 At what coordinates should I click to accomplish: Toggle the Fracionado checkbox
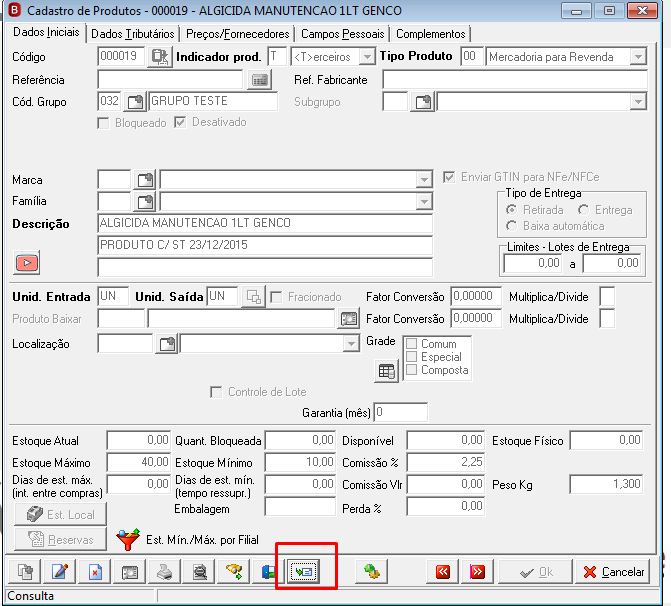point(276,297)
